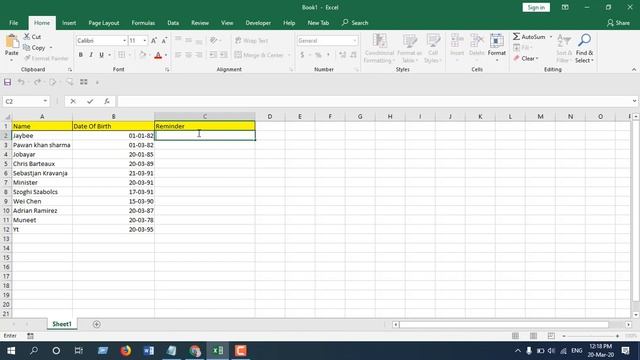
Task: Click the Copy command
Action: pyautogui.click(x=34, y=48)
